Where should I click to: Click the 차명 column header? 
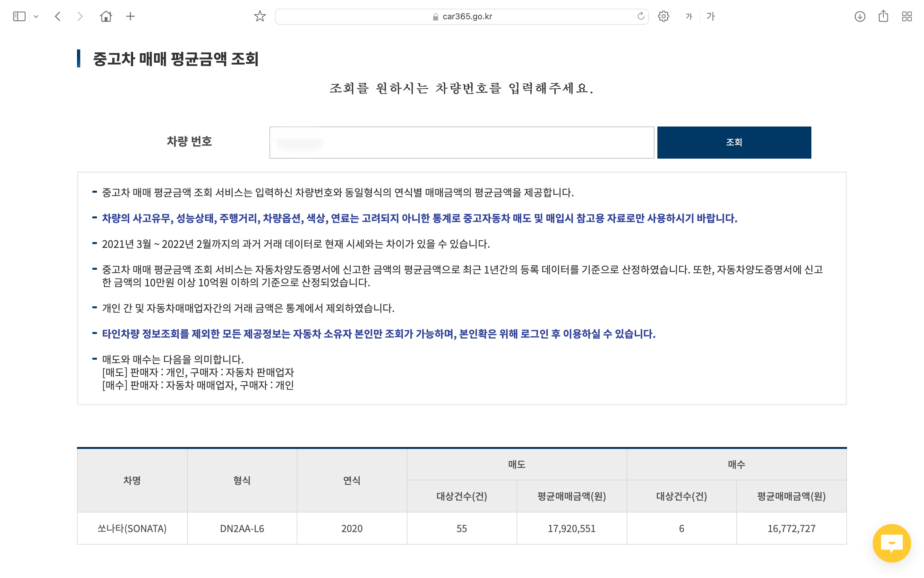(132, 480)
